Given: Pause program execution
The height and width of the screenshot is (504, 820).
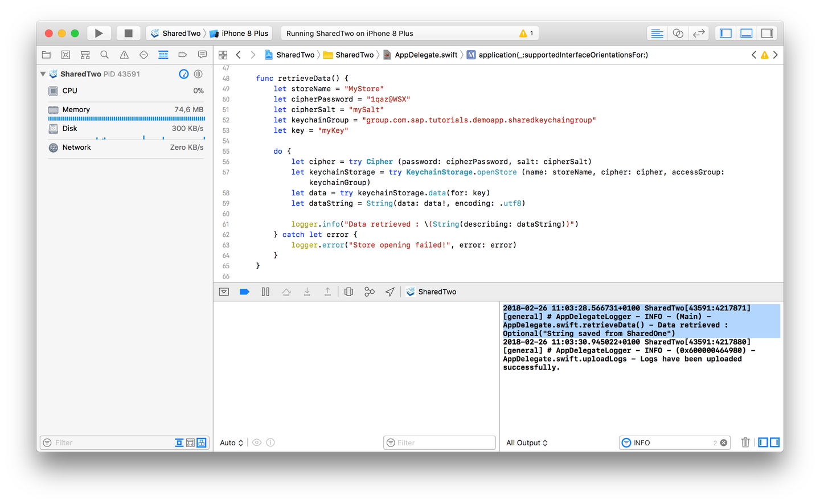Looking at the screenshot, I should click(x=265, y=292).
